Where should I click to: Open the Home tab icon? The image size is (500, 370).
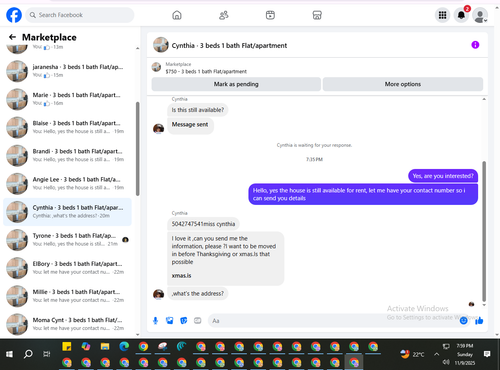[x=177, y=15]
